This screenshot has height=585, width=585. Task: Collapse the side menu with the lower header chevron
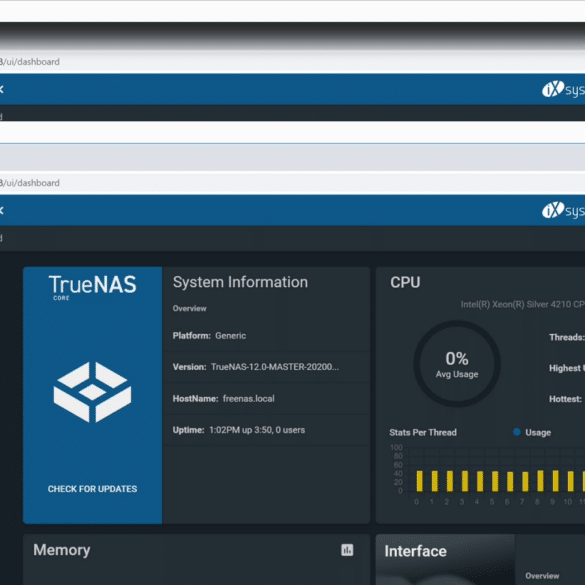pyautogui.click(x=1, y=210)
